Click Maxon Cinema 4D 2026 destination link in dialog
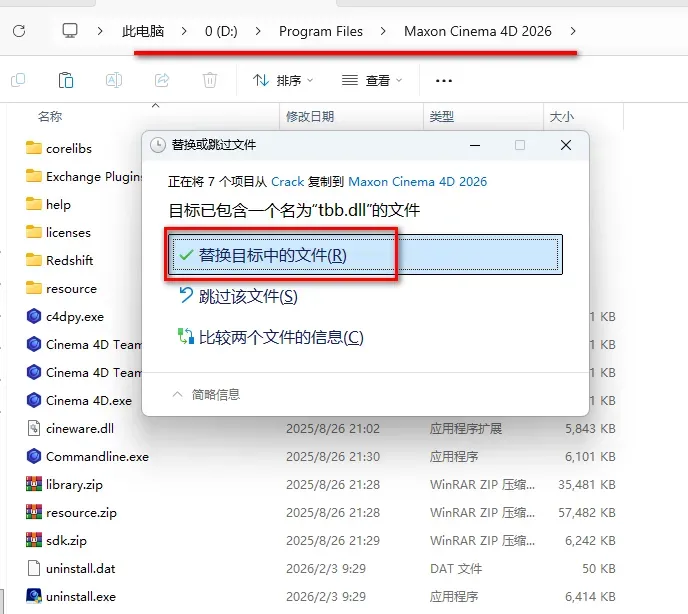 417,182
